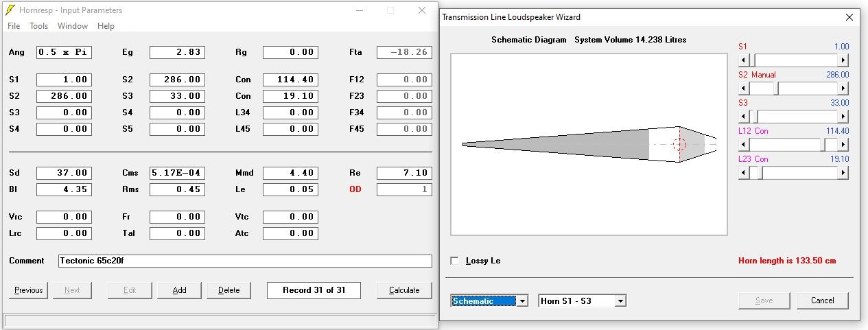Image resolution: width=868 pixels, height=330 pixels.
Task: Minimize the Hornresp Input Parameters window
Action: [359, 10]
